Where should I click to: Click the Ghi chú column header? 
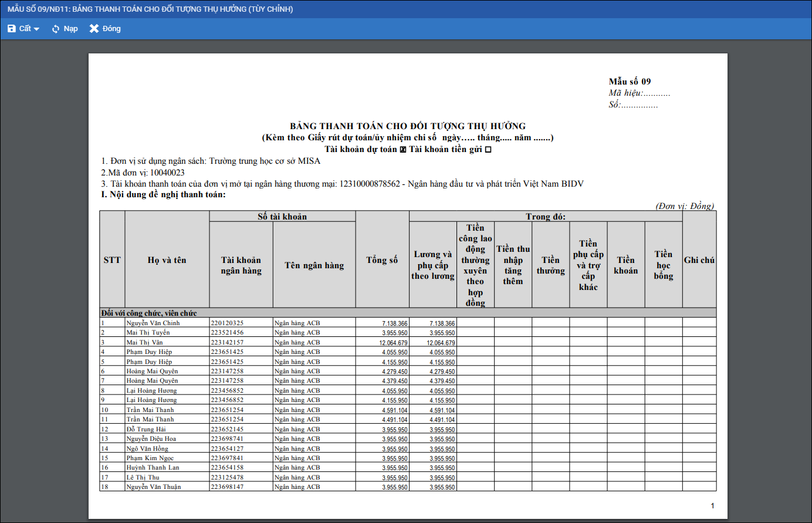699,260
